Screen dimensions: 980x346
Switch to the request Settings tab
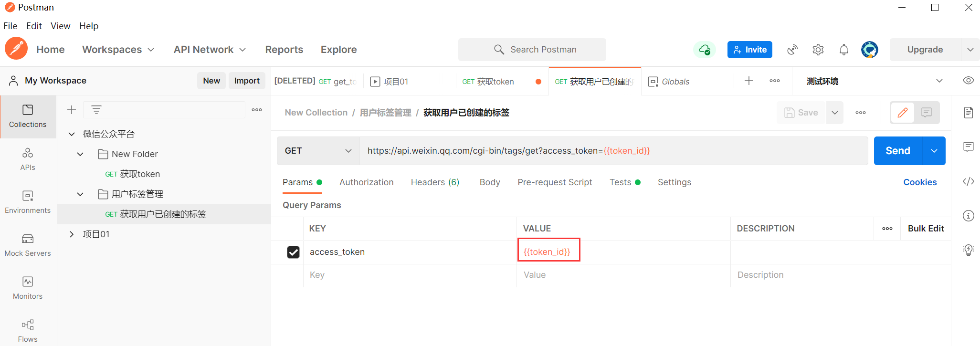pyautogui.click(x=674, y=182)
